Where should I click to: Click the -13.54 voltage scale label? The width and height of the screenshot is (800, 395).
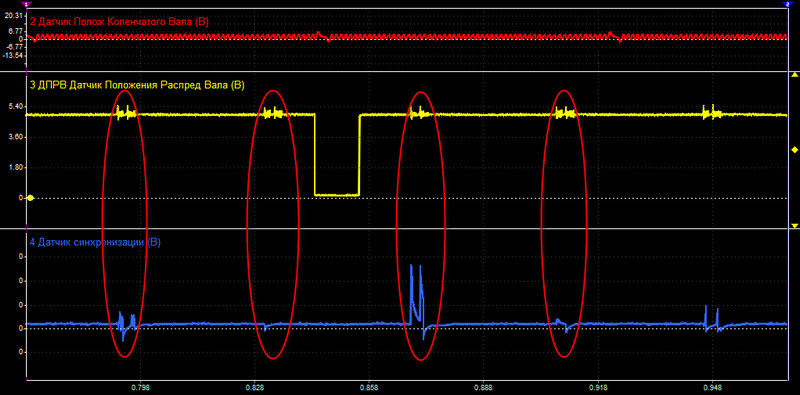(12, 55)
